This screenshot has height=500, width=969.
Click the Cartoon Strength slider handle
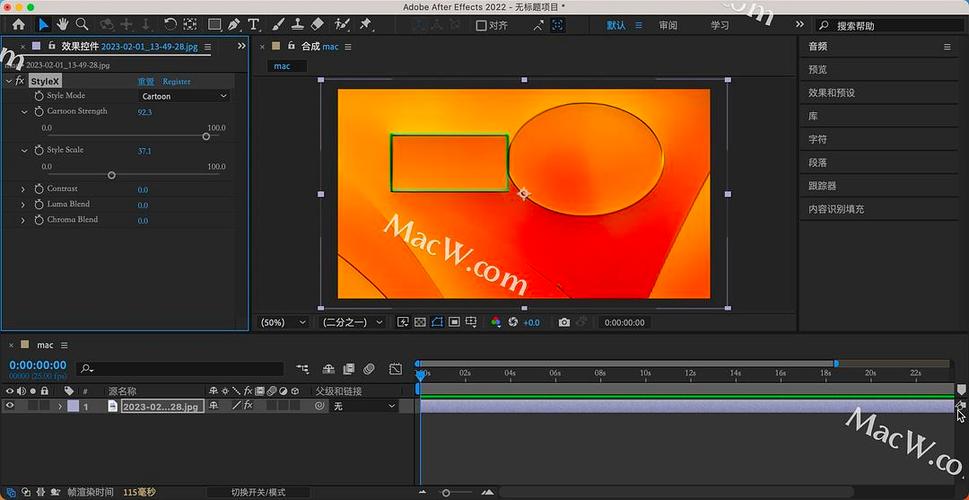pyautogui.click(x=206, y=137)
